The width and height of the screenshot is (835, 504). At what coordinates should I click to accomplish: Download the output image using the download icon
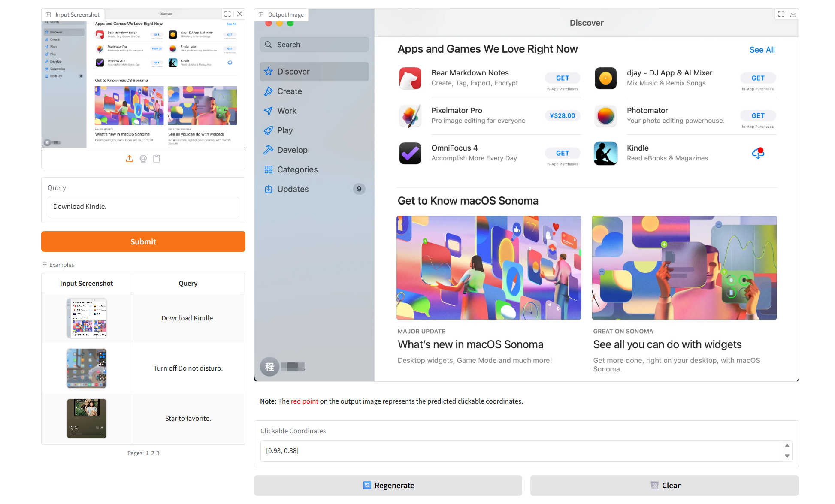click(793, 14)
